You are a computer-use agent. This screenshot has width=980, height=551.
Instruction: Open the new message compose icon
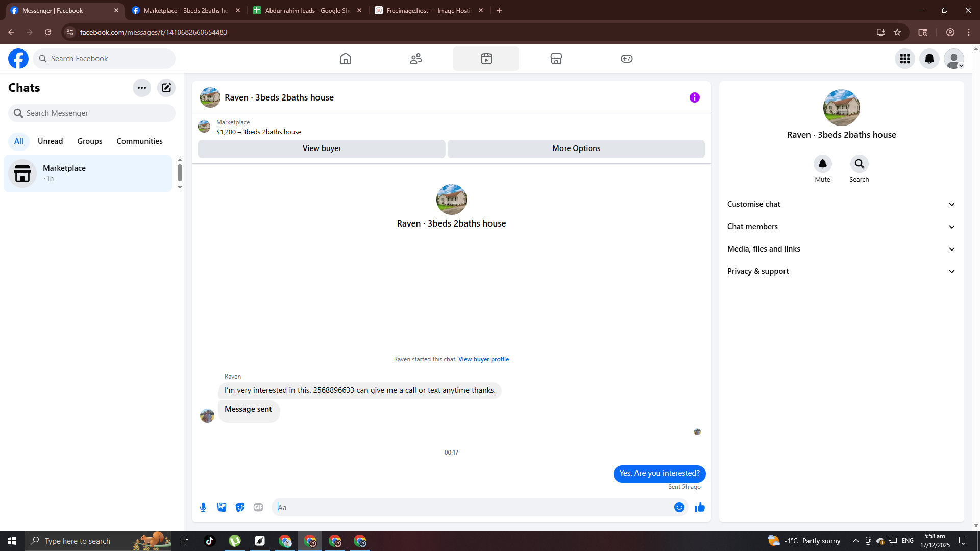point(166,88)
